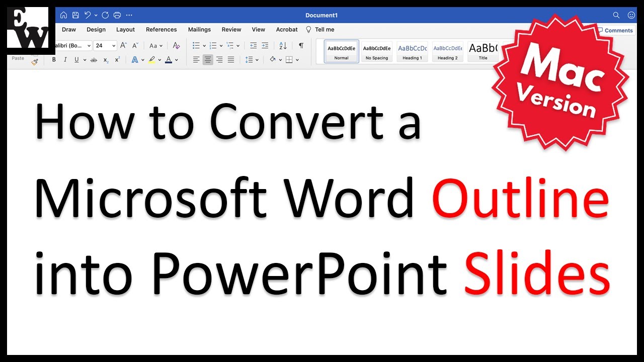Open the font name combo box

coord(73,46)
